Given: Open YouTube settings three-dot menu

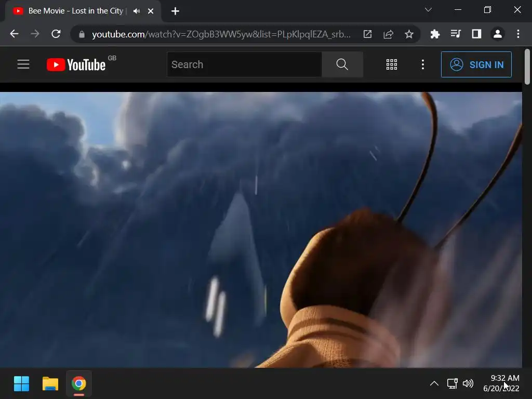Looking at the screenshot, I should (x=423, y=64).
